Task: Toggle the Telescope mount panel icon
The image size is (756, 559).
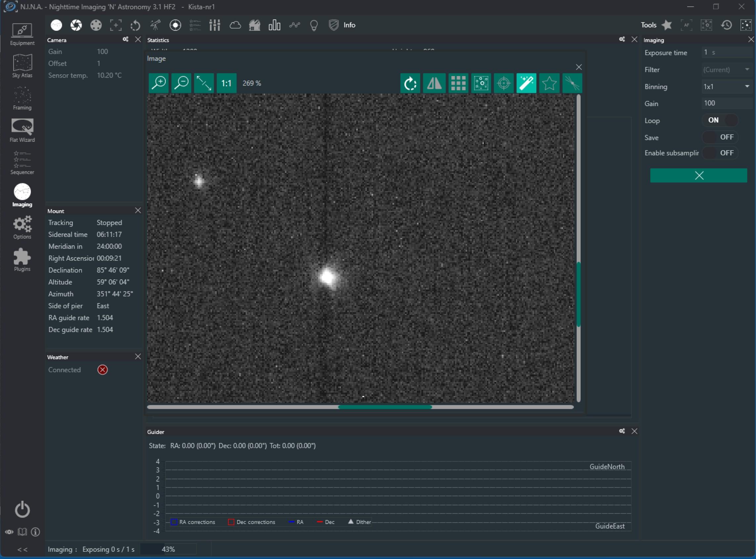Action: [156, 25]
